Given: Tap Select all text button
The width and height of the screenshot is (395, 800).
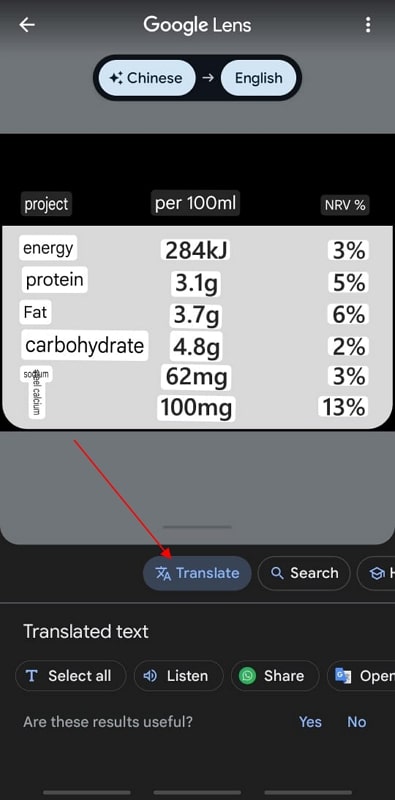Looking at the screenshot, I should click(70, 676).
